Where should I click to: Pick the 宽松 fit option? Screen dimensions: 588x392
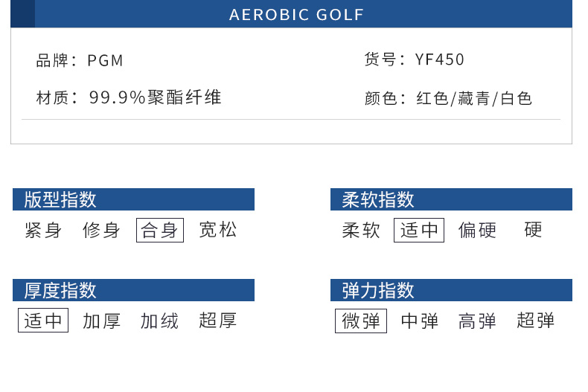pyautogui.click(x=218, y=231)
